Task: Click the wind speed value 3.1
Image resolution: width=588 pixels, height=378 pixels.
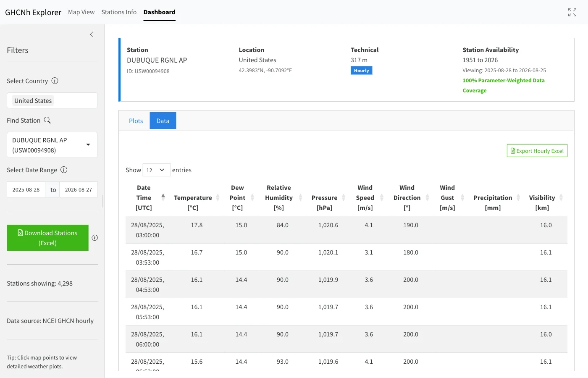Action: click(x=369, y=252)
